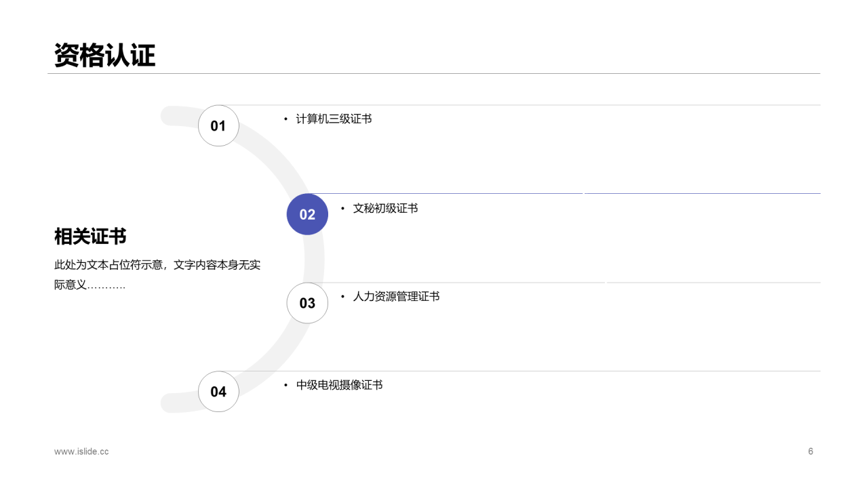Select the purple 02 circle
This screenshot has height=488, width=868.
coord(307,214)
